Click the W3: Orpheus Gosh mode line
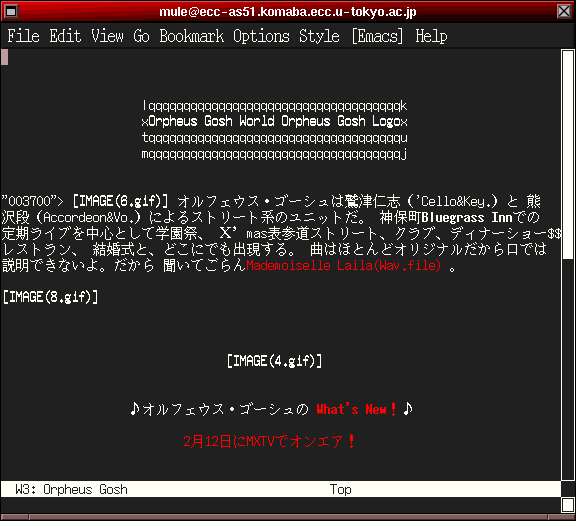Image resolution: width=576 pixels, height=521 pixels. [x=281, y=489]
